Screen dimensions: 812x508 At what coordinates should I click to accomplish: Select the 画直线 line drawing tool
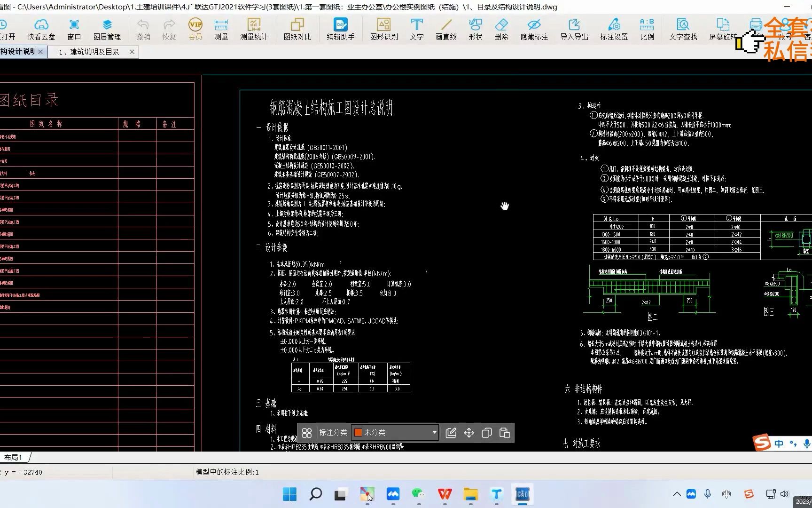click(x=446, y=29)
